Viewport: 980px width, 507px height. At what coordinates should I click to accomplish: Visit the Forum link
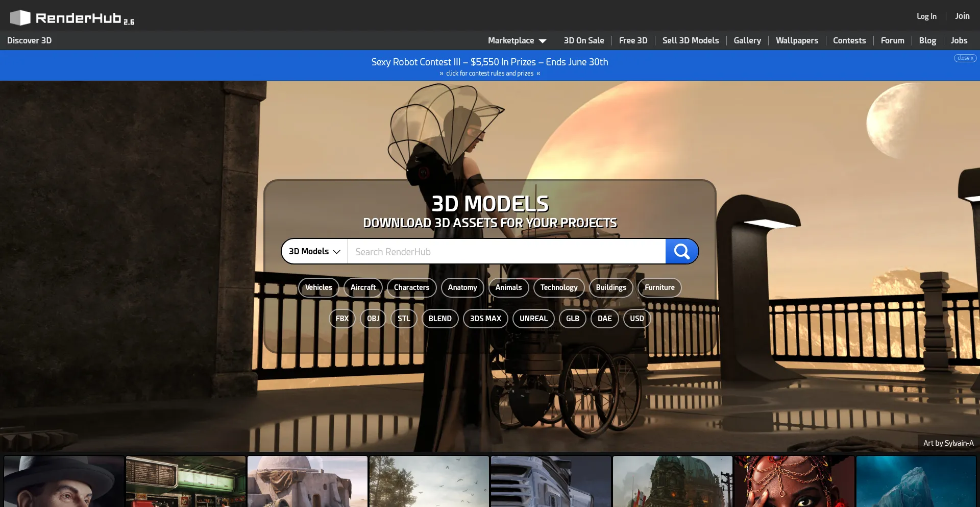[x=892, y=40]
